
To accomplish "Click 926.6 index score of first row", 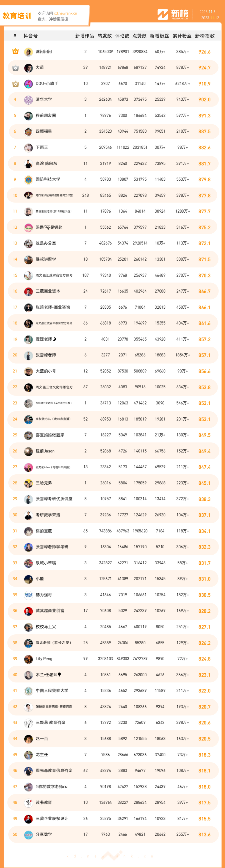I will click(x=205, y=52).
